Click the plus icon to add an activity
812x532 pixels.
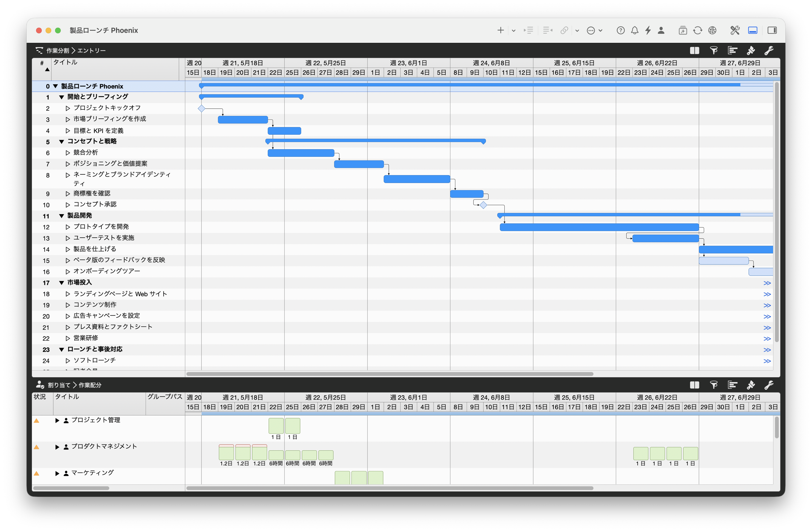click(x=500, y=30)
